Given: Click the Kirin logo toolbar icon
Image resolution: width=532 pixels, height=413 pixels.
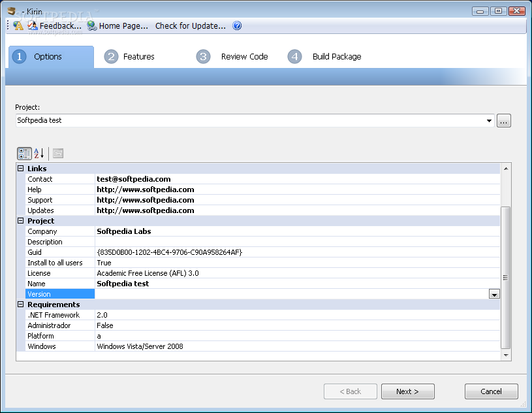Looking at the screenshot, I should point(18,25).
